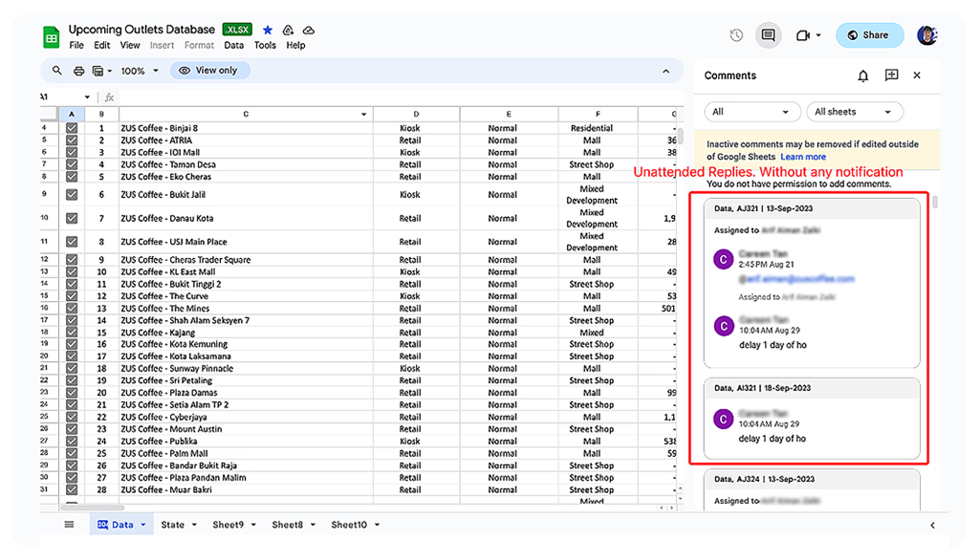Switch to the Sheet8 tab
The width and height of the screenshot is (979, 560).
click(287, 525)
